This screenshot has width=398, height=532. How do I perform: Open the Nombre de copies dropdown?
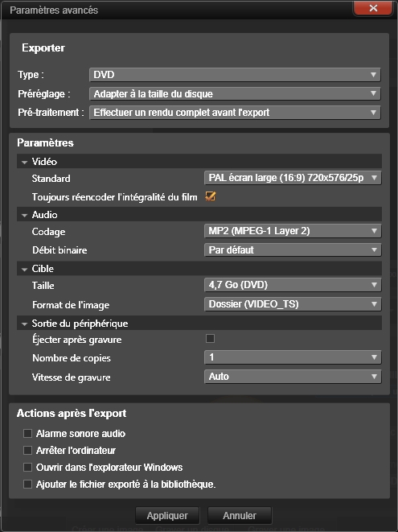click(293, 357)
